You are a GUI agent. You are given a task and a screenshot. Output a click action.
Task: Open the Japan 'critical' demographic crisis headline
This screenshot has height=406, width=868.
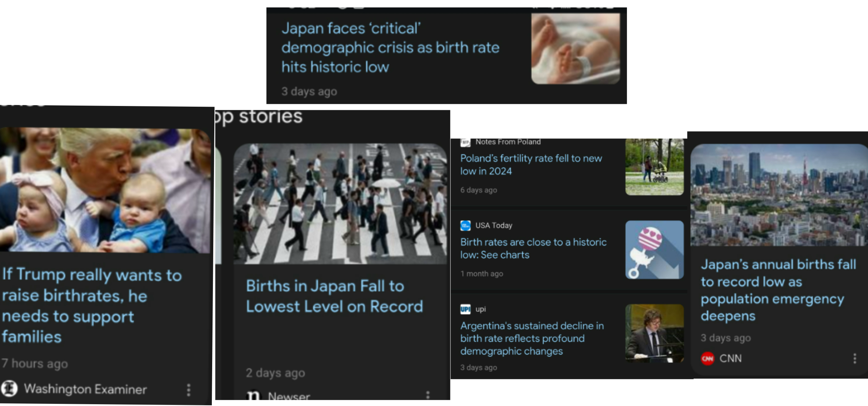390,47
